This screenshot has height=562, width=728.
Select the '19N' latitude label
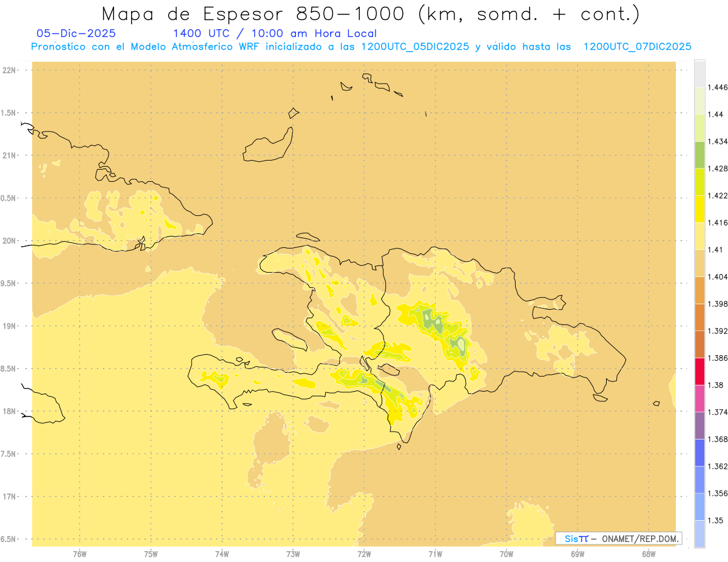(10, 326)
